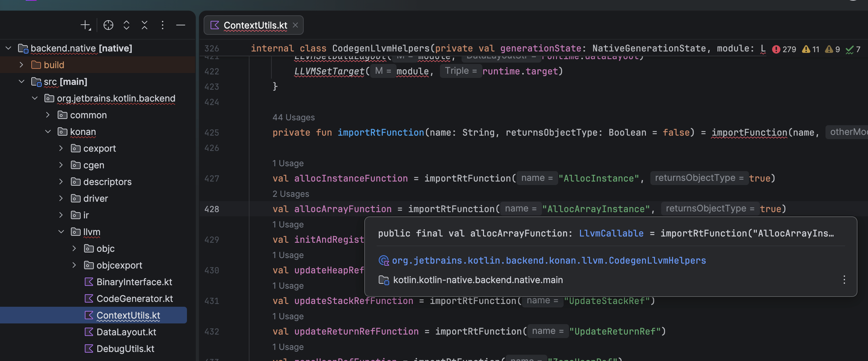Click the red error indicator showing 279
The image size is (868, 361).
click(x=784, y=49)
